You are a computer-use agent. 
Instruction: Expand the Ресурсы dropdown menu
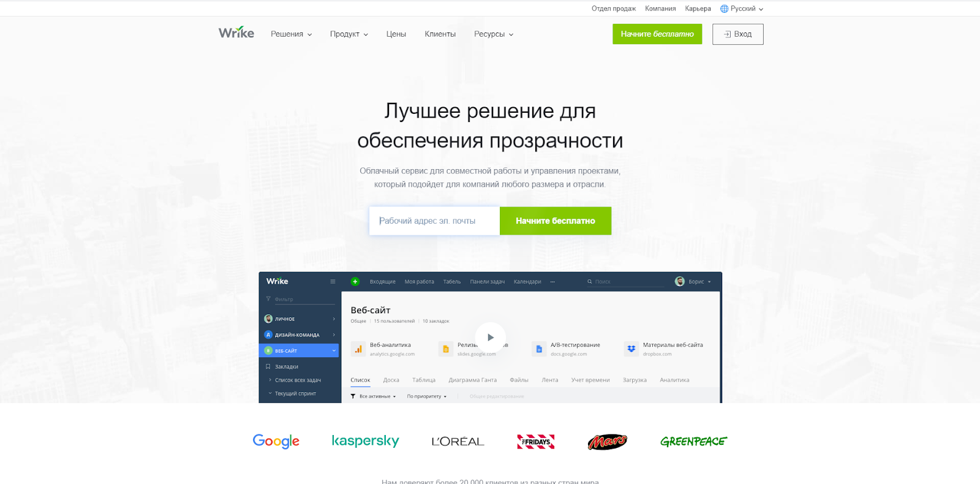click(494, 34)
